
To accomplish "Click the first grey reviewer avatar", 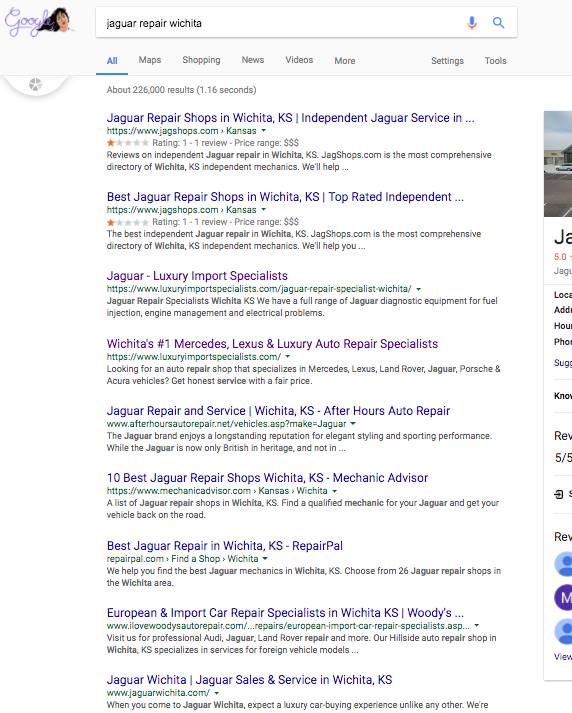I will click(563, 564).
